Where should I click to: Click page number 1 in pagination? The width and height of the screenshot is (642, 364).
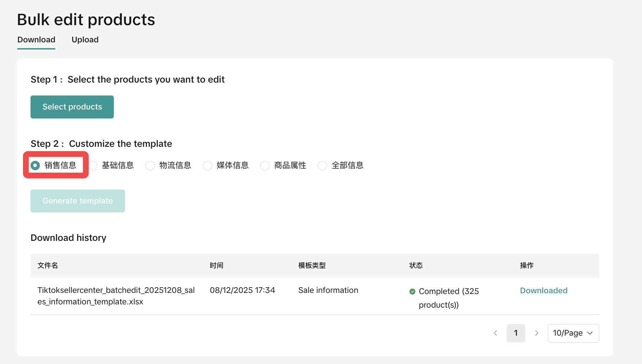pyautogui.click(x=516, y=333)
